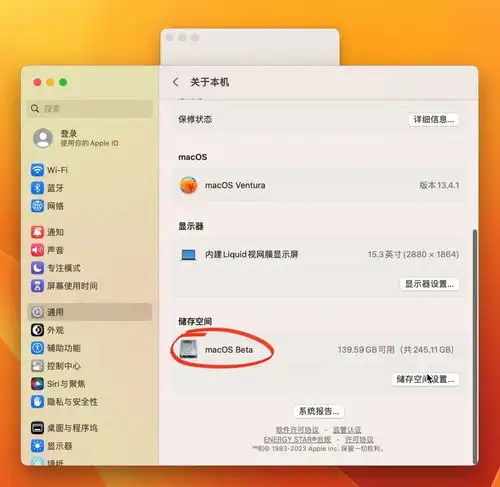Viewport: 500px width, 487px height.
Task: Open the 软件许可协议 link
Action: pyautogui.click(x=297, y=430)
